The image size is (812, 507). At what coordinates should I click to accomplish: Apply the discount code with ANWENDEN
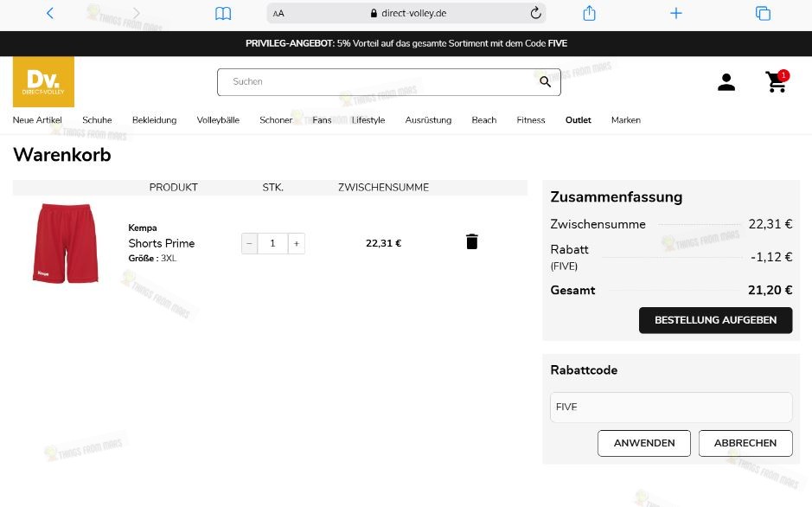coord(643,442)
